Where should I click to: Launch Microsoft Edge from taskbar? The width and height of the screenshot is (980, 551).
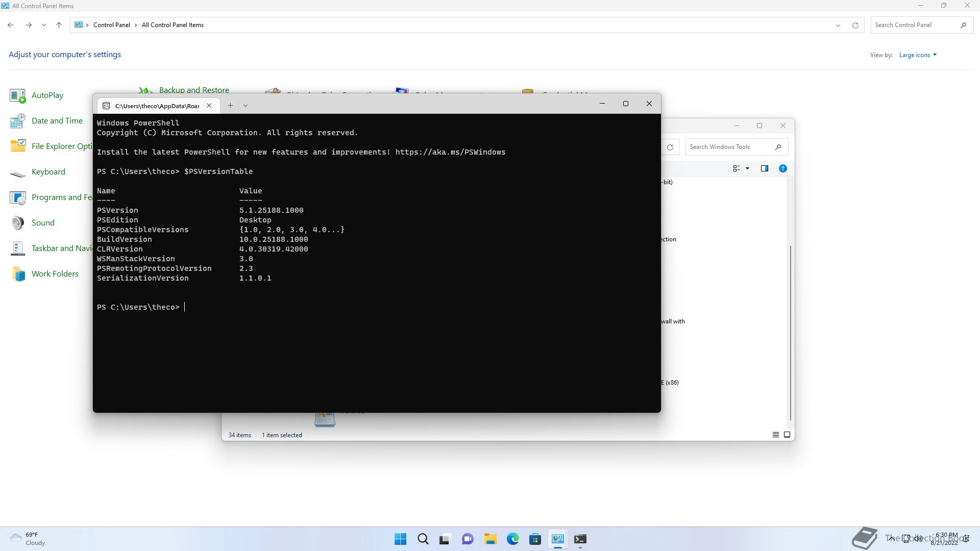(513, 539)
